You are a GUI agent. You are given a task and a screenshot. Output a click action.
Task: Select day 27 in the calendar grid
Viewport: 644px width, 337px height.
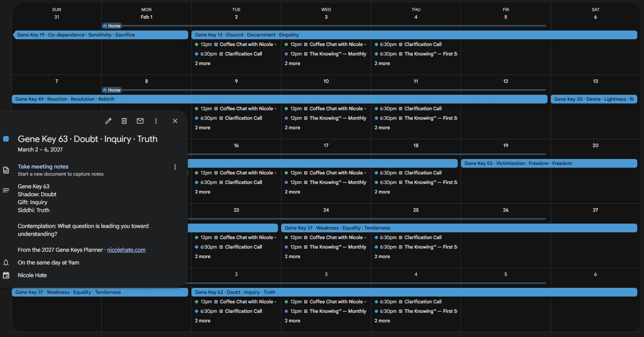[595, 210]
